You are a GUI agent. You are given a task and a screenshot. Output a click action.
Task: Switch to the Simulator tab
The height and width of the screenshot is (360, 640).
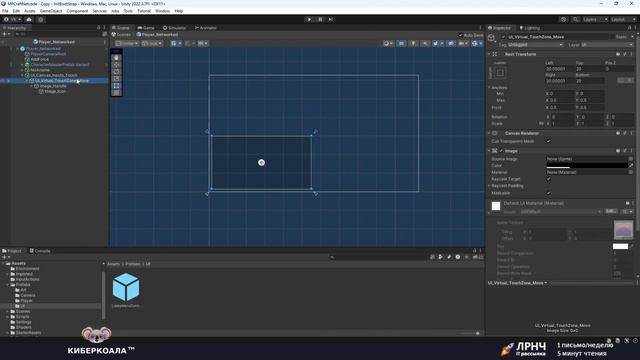point(174,28)
